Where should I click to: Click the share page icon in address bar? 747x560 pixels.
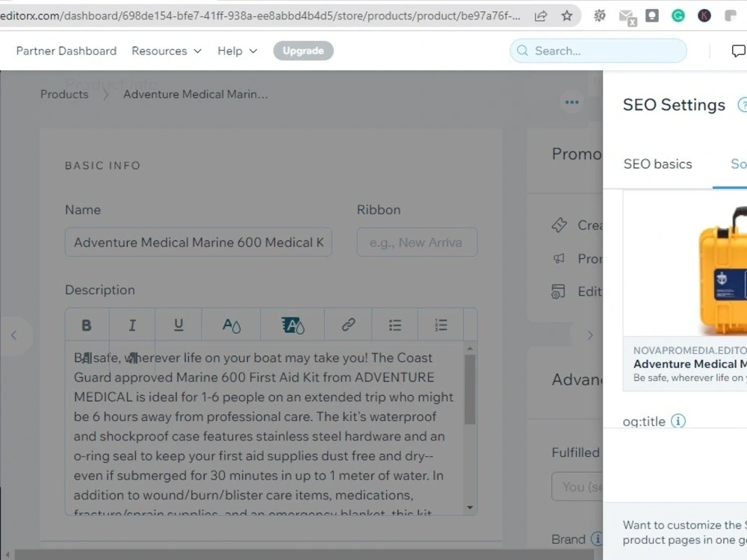[x=541, y=16]
